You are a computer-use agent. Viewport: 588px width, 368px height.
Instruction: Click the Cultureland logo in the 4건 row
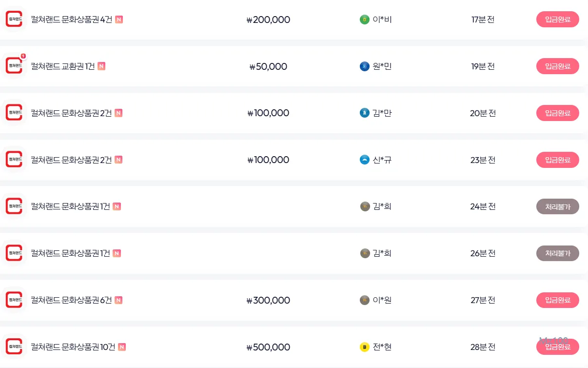coord(14,20)
